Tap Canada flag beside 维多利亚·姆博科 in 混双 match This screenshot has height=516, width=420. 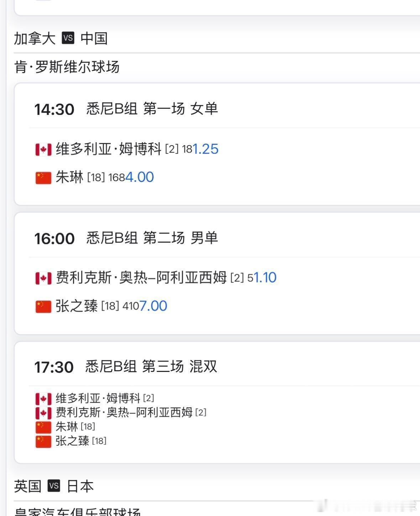[43, 399]
